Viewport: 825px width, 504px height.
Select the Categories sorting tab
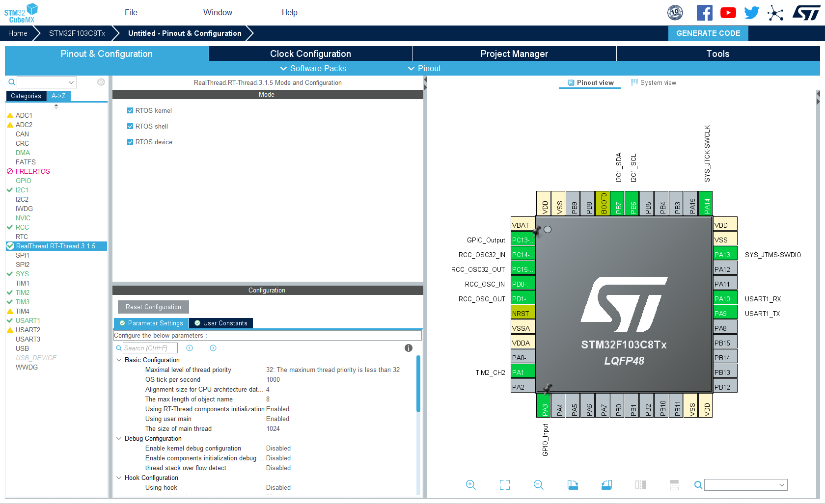(26, 96)
